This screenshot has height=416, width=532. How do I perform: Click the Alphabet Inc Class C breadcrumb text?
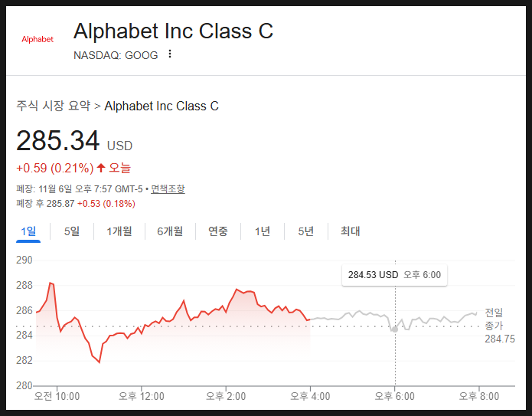tap(162, 106)
